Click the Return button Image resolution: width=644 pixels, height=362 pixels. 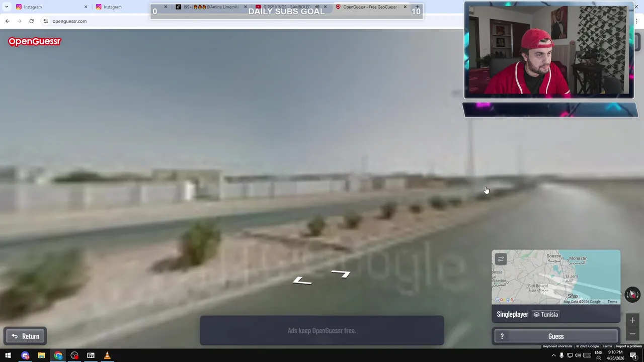pos(26,336)
